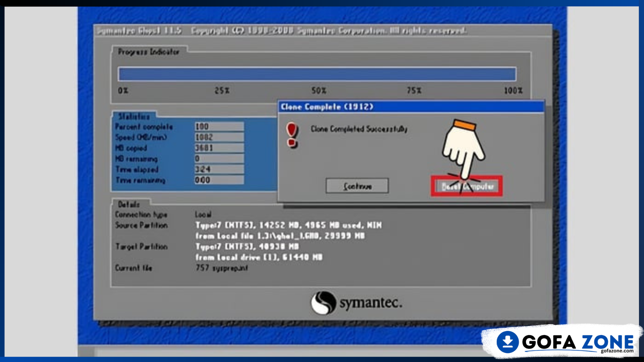Click the red exclamation warning icon

click(x=292, y=135)
